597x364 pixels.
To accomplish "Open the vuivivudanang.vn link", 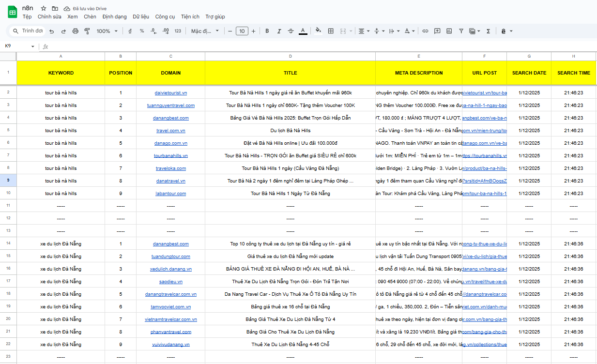I will [171, 345].
